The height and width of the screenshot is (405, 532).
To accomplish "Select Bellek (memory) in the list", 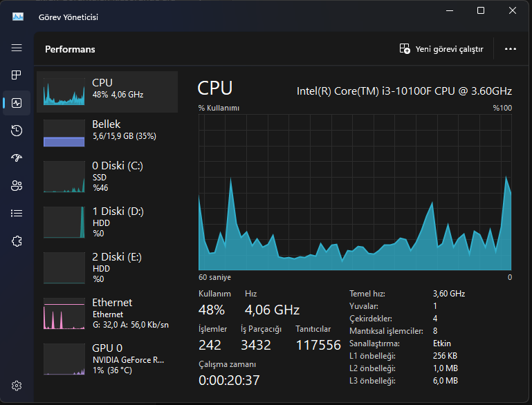I will pyautogui.click(x=107, y=131).
